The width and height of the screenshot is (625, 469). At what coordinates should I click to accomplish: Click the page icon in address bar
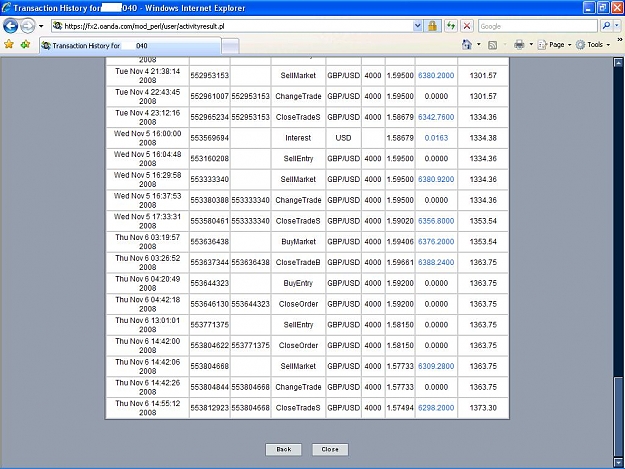[58, 26]
